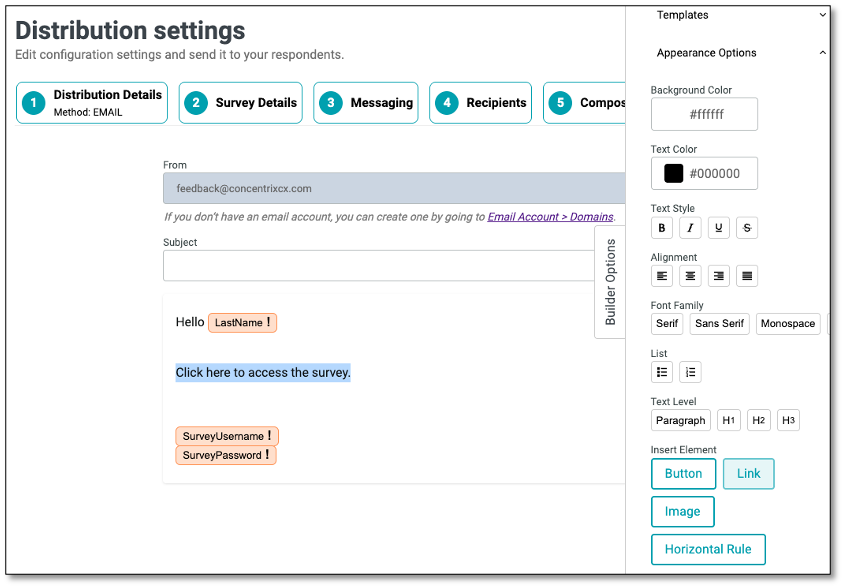Screen dimensions: 844x588
Task: Insert a bulleted list
Action: (661, 371)
